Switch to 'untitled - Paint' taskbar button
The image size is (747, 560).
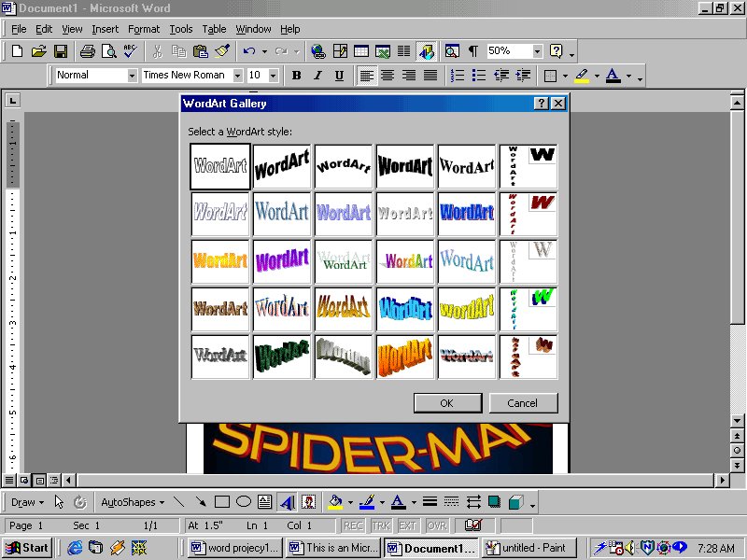click(x=529, y=548)
